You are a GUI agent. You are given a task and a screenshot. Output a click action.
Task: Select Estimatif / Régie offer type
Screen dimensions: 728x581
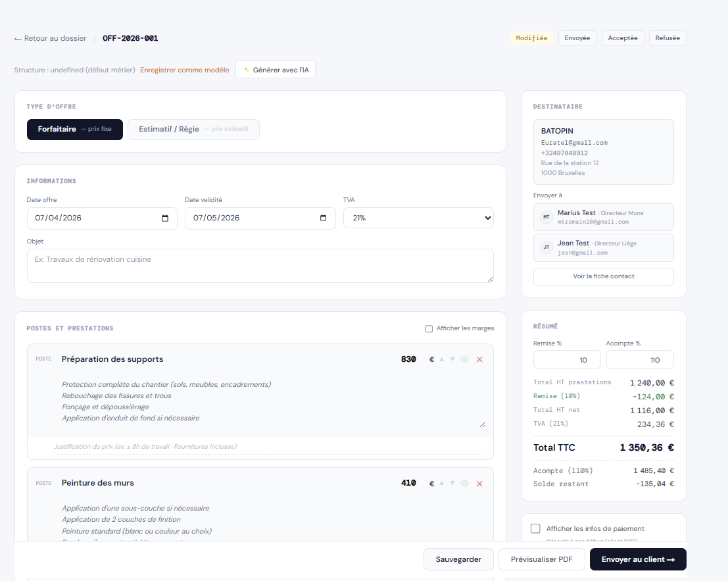click(193, 130)
